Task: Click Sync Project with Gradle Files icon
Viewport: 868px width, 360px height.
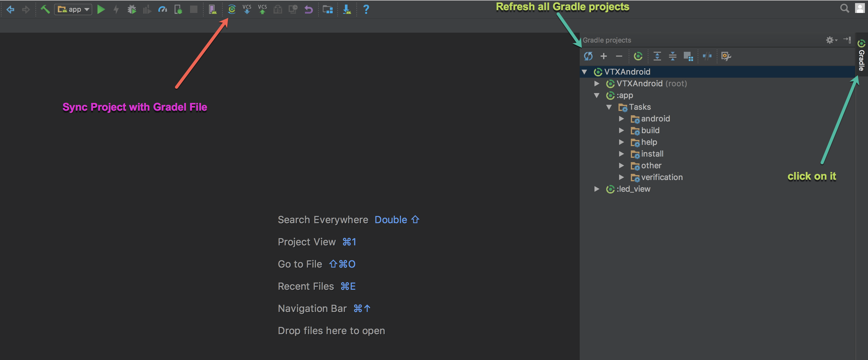Action: pos(232,9)
